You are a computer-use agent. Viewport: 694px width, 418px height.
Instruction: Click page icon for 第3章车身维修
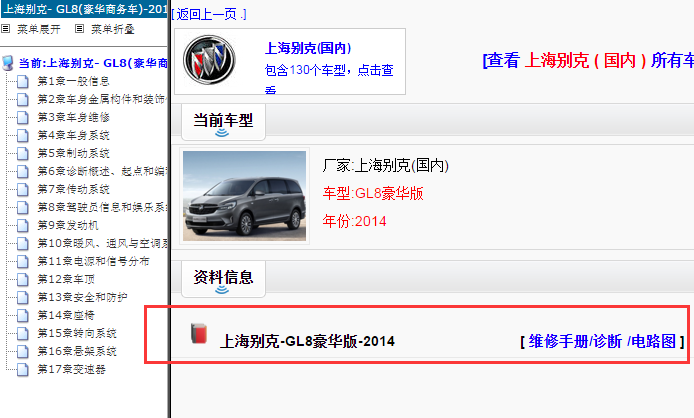pyautogui.click(x=23, y=117)
